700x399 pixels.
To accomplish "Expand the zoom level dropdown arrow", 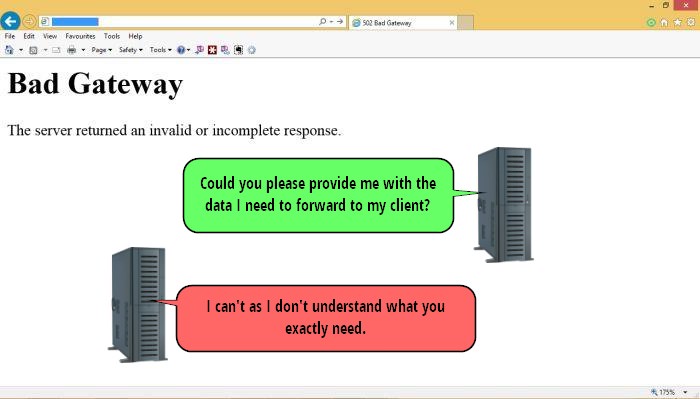I will pyautogui.click(x=685, y=392).
